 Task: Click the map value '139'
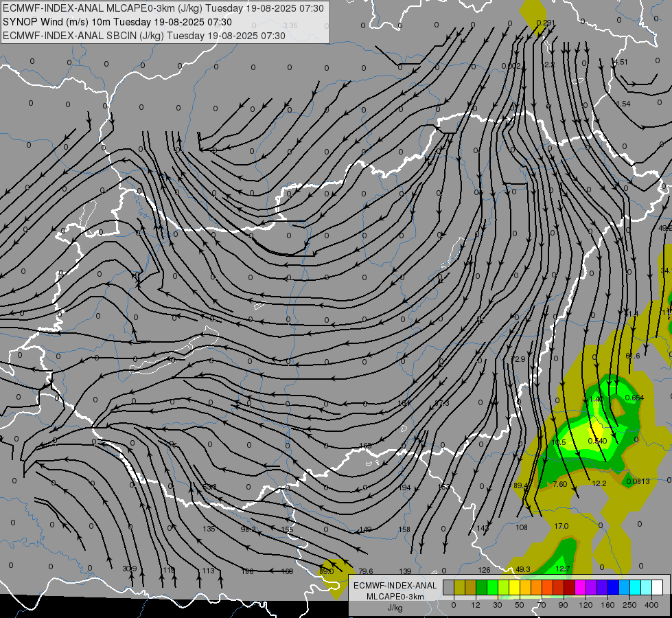pos(405,571)
